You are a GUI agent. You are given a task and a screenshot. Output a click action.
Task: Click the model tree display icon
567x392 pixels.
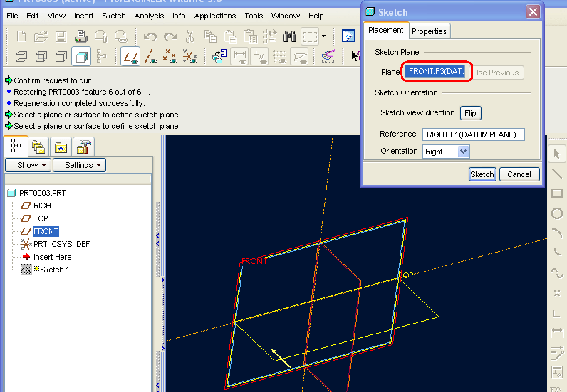point(102,56)
